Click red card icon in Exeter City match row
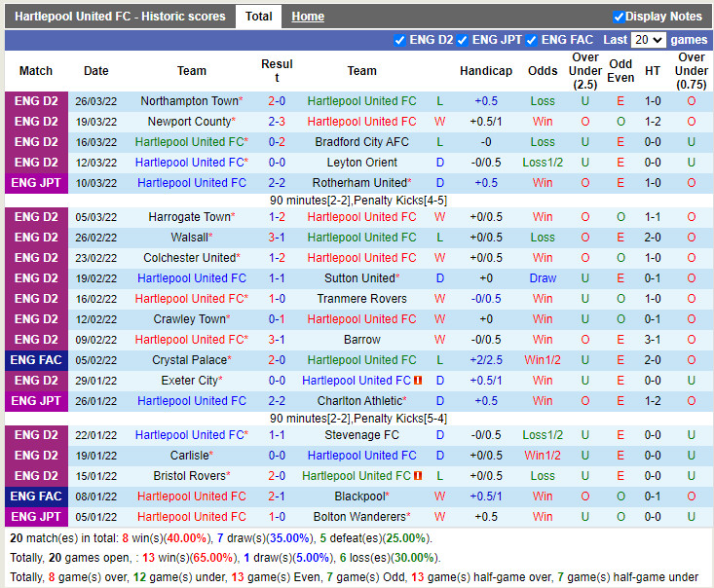The height and width of the screenshot is (588, 714). click(x=417, y=381)
